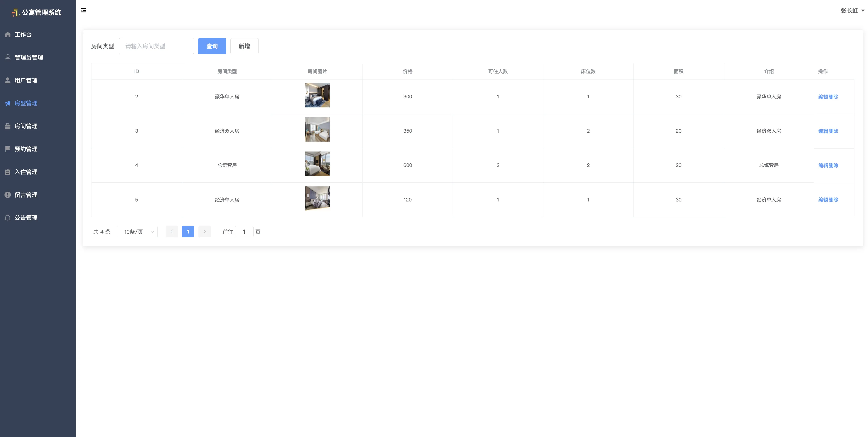Click the paper plane icon for 房型管理

8,103
